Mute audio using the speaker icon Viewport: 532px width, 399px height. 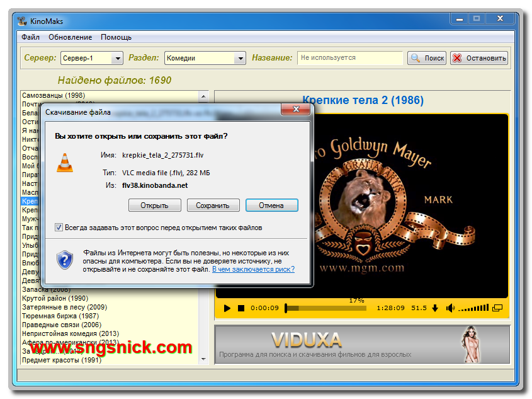tap(450, 308)
